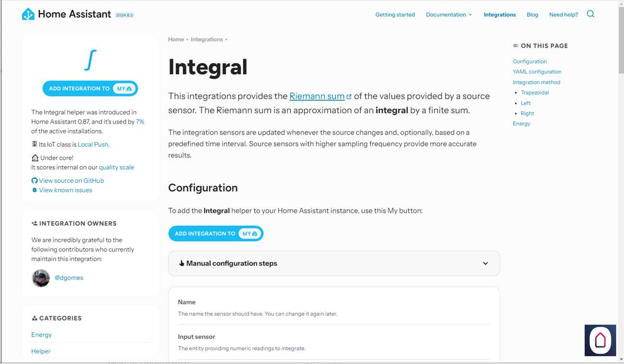Click Add Integration button under Configuration
This screenshot has height=364, width=624.
pyautogui.click(x=216, y=234)
